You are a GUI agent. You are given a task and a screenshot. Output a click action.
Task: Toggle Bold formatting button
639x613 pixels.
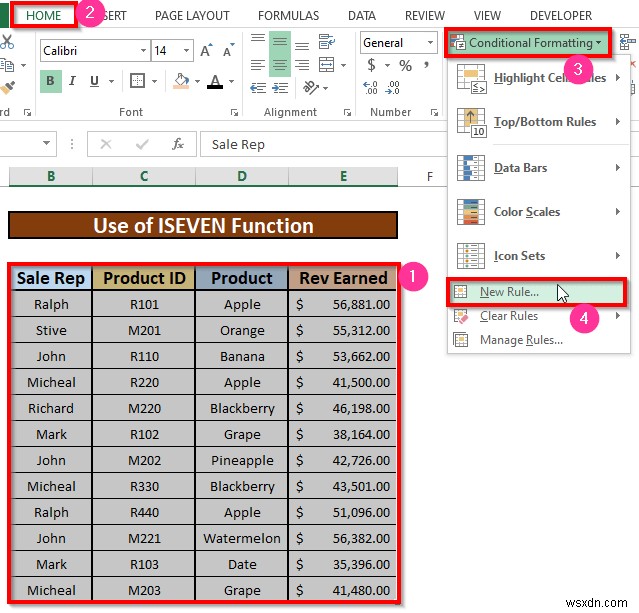point(51,81)
